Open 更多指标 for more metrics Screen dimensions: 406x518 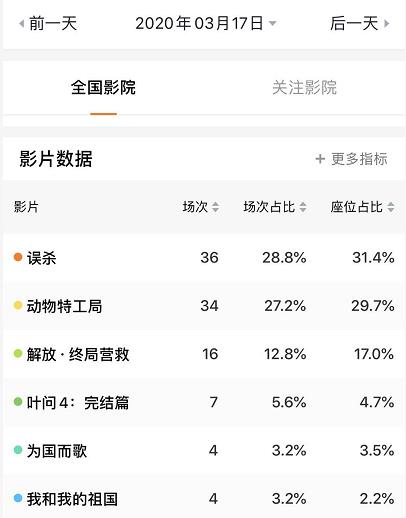351,159
